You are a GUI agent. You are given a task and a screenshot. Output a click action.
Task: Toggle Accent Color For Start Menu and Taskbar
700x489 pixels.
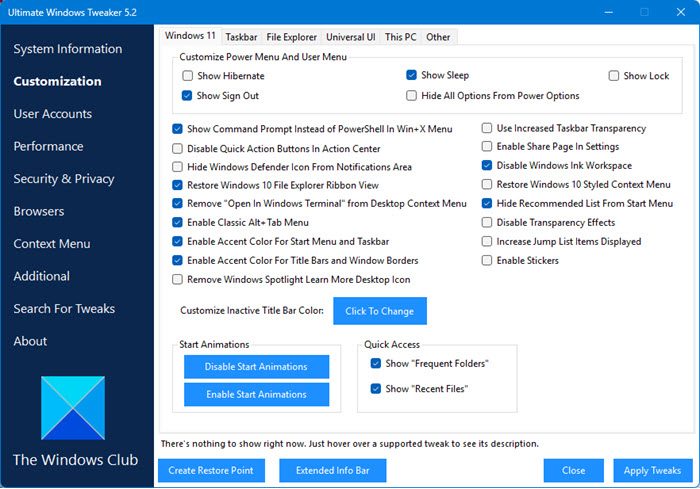click(x=177, y=242)
